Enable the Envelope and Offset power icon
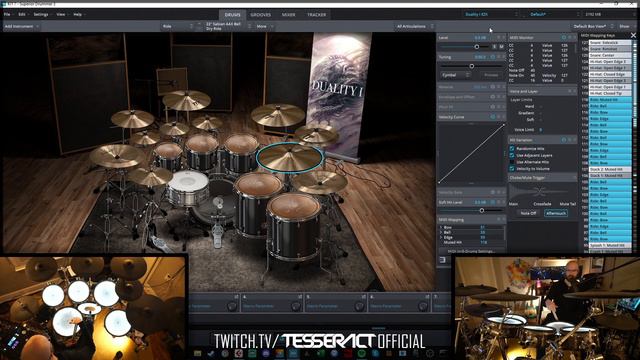This screenshot has height=360, width=640. pos(493,97)
